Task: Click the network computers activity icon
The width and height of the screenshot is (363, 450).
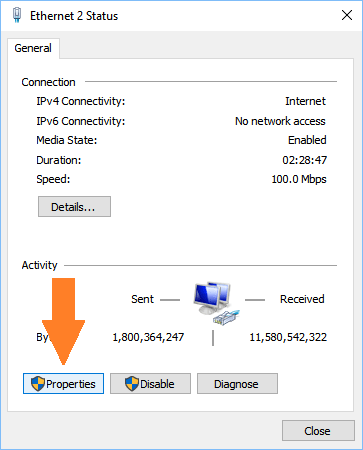Action: tap(216, 303)
